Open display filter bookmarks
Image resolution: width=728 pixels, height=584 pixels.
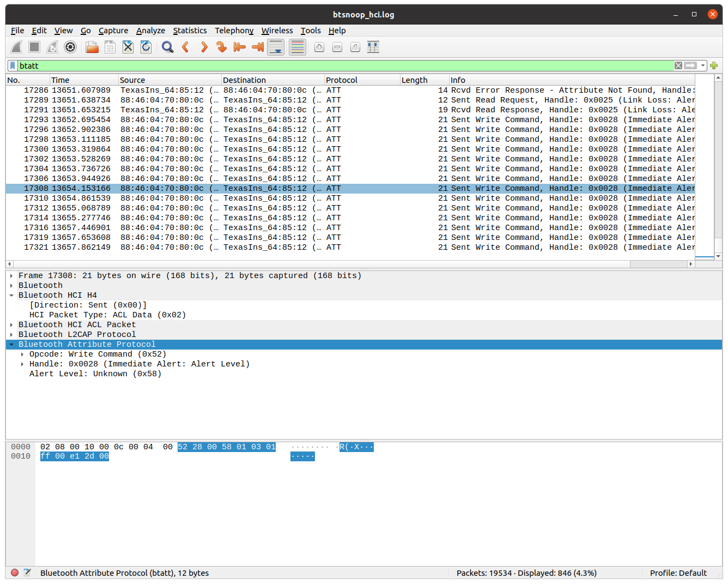coord(13,65)
